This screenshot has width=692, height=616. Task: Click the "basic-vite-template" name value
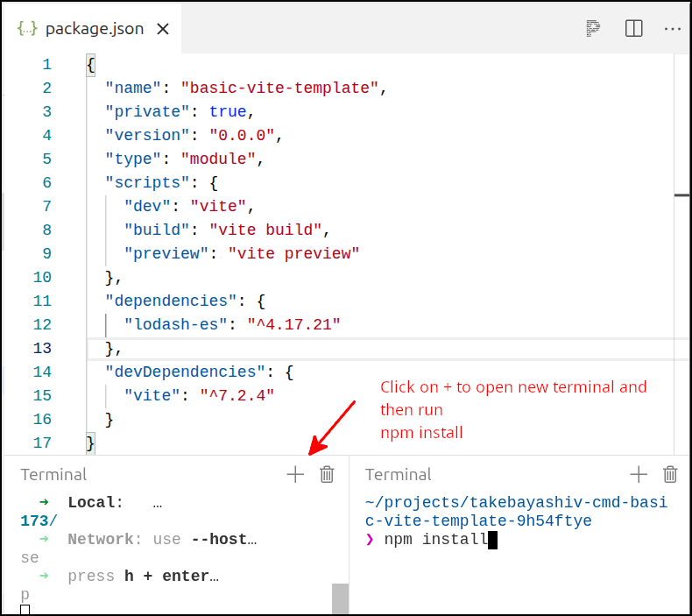279,88
